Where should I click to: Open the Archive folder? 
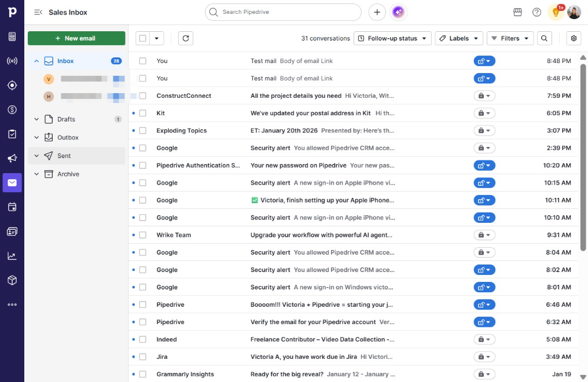(76, 174)
